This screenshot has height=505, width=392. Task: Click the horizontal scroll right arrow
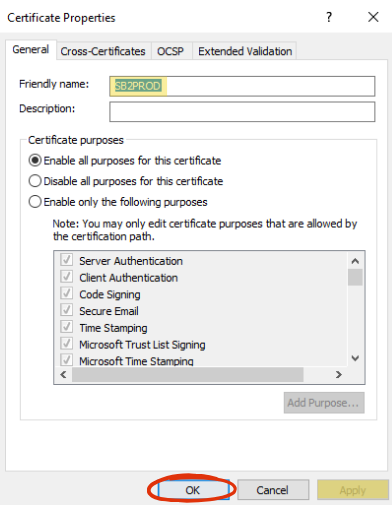coord(339,375)
